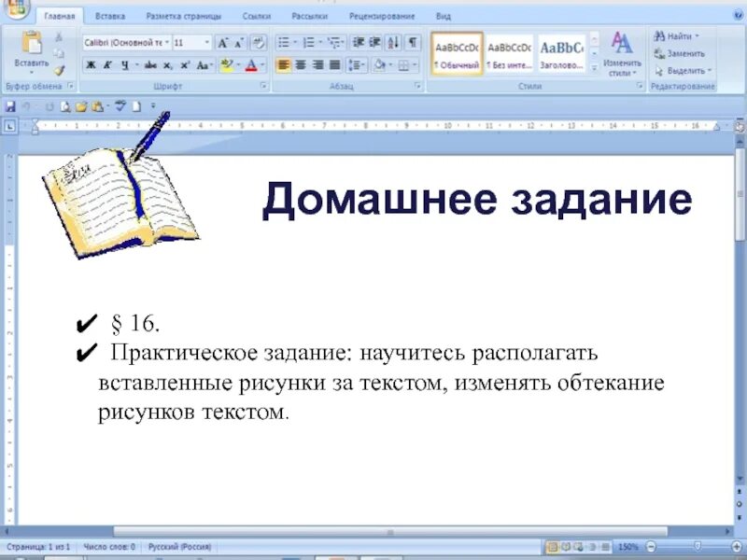Image resolution: width=747 pixels, height=560 pixels.
Task: Click the red font color button
Action: [251, 65]
